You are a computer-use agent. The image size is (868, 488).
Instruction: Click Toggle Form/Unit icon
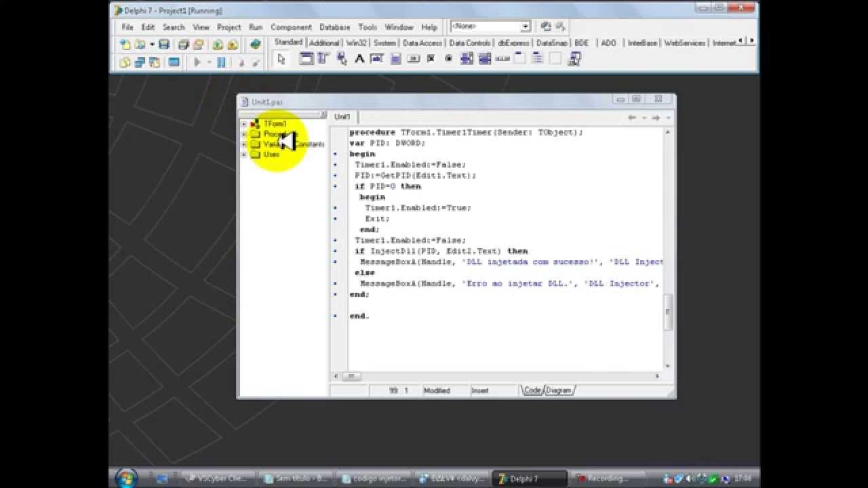click(x=155, y=62)
